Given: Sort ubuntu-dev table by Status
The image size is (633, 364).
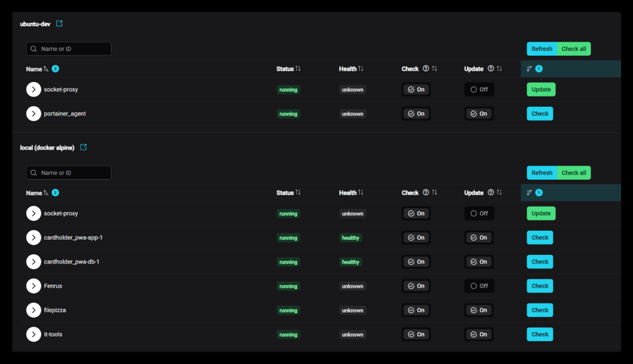Looking at the screenshot, I should pos(298,69).
